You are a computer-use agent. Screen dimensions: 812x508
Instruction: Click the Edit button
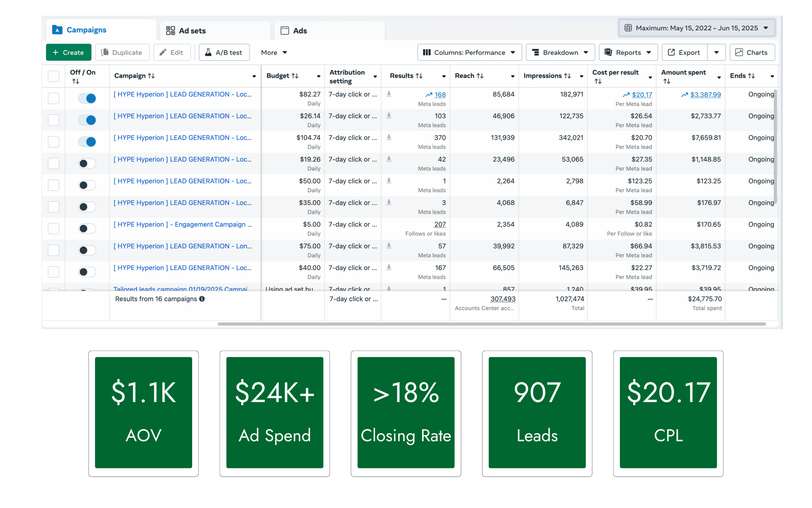(x=172, y=52)
